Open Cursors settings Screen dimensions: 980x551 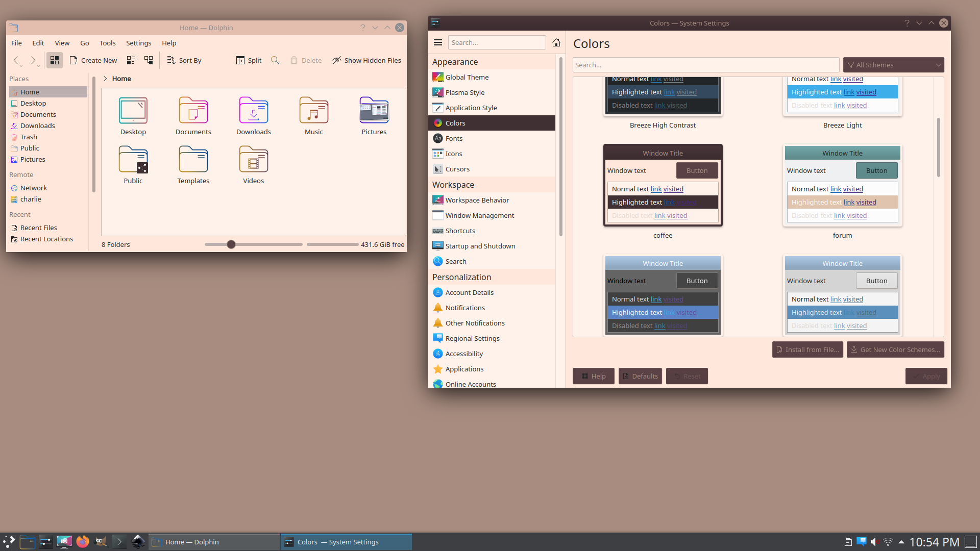tap(492, 169)
